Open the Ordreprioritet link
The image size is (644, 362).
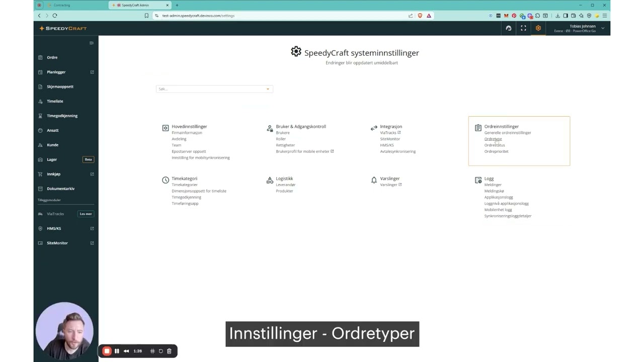(497, 151)
